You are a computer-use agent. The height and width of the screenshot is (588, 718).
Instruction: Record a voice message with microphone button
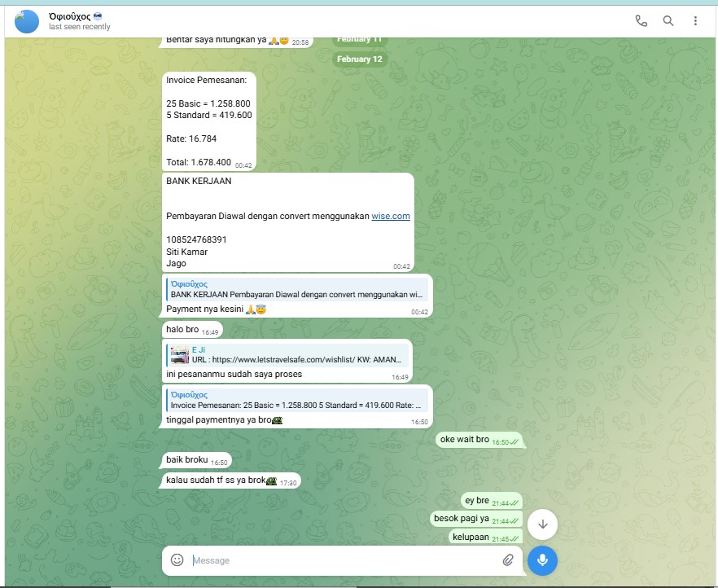pos(542,560)
